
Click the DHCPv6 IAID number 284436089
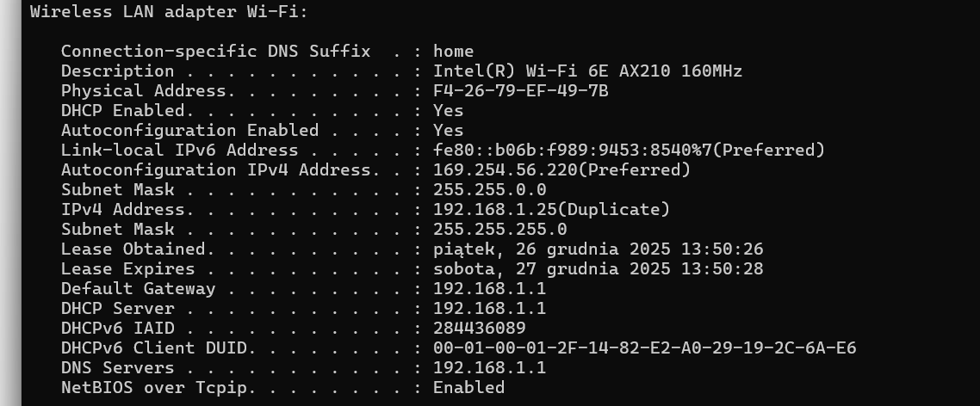pyautogui.click(x=480, y=328)
